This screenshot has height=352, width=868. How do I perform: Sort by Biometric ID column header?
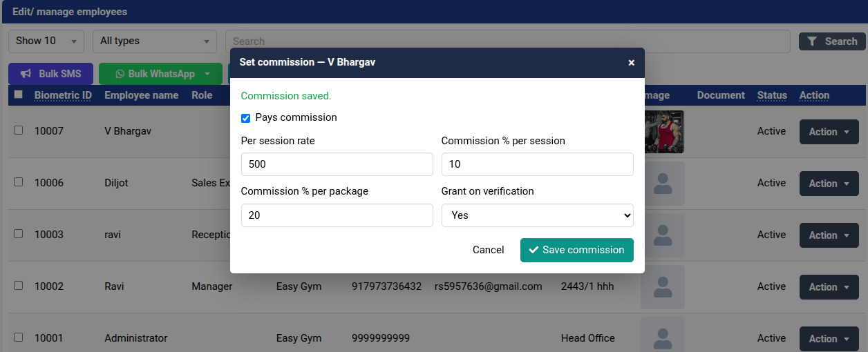pyautogui.click(x=63, y=95)
